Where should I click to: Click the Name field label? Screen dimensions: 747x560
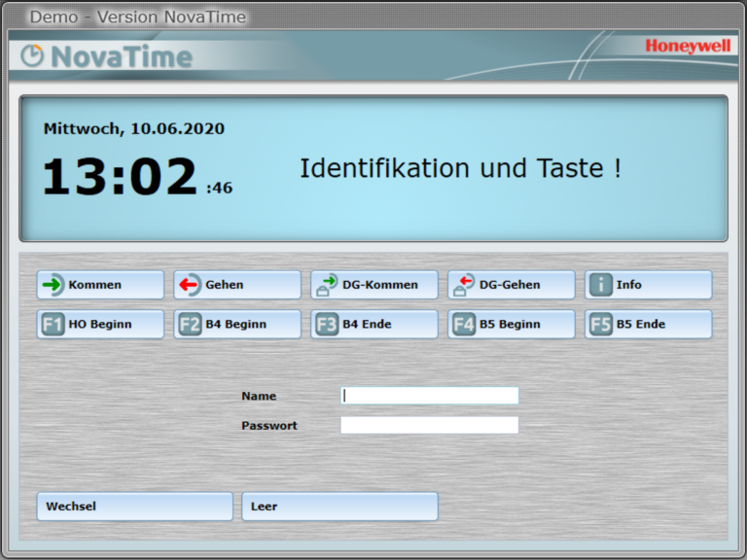pyautogui.click(x=259, y=397)
